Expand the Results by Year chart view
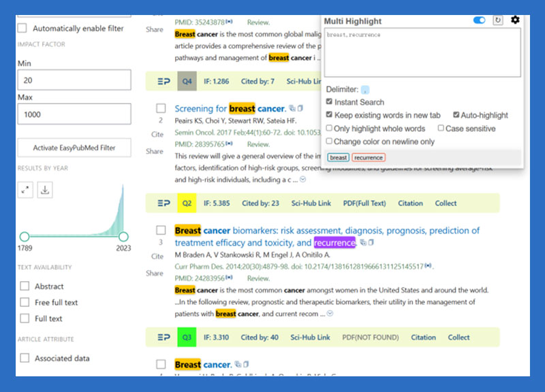The height and width of the screenshot is (392, 545). [25, 190]
